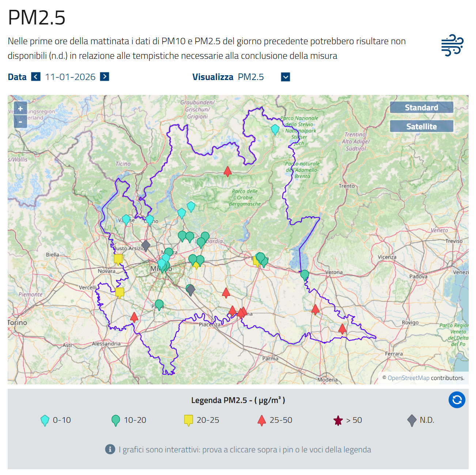Open the OpenStreetMap attribution link
Image resolution: width=476 pixels, height=475 pixels.
tap(408, 378)
